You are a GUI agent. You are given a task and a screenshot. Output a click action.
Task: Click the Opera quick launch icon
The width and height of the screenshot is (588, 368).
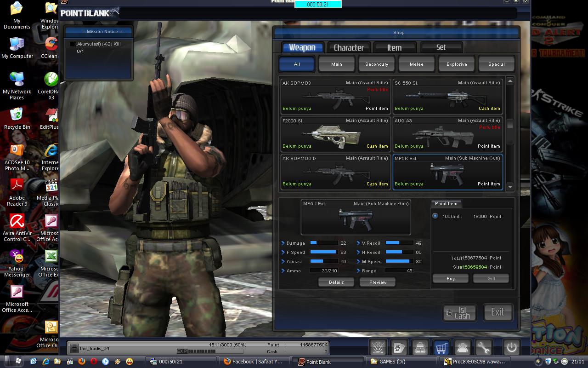click(94, 362)
